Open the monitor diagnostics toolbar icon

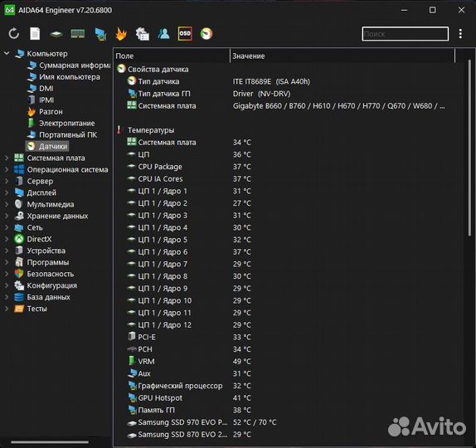point(100,34)
